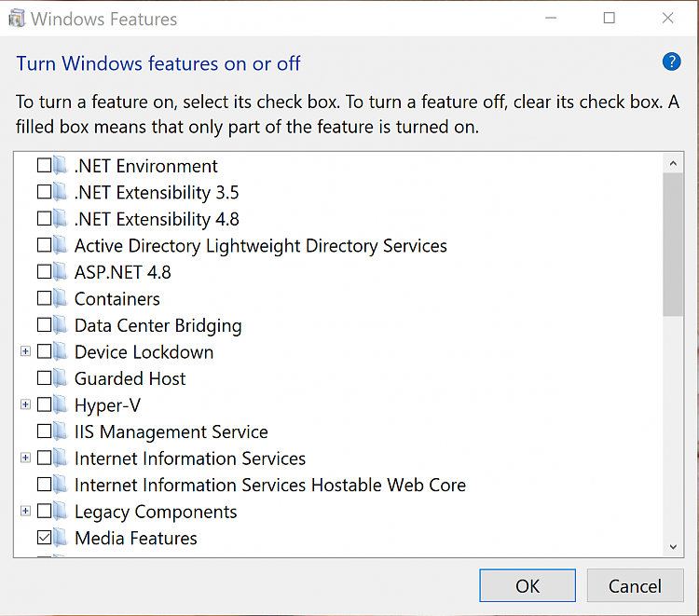The image size is (699, 616).
Task: Click OK to apply feature changes
Action: [x=528, y=585]
